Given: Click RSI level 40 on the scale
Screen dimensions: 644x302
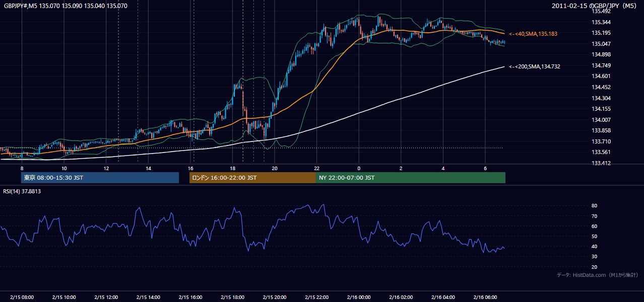Looking at the screenshot, I should pyautogui.click(x=595, y=246).
